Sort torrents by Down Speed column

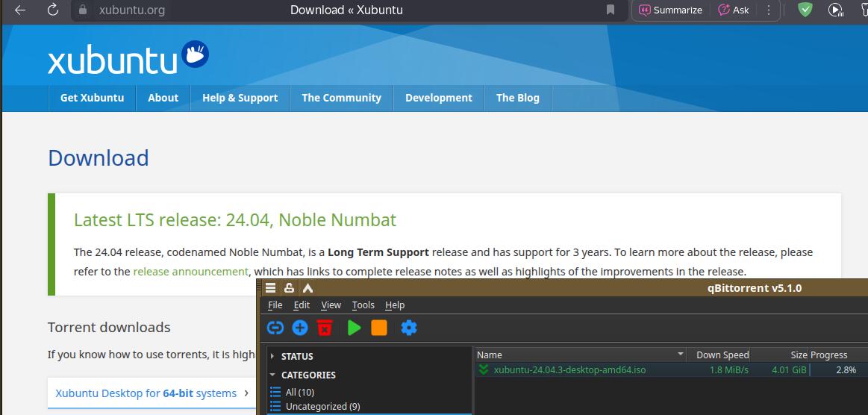click(x=718, y=355)
